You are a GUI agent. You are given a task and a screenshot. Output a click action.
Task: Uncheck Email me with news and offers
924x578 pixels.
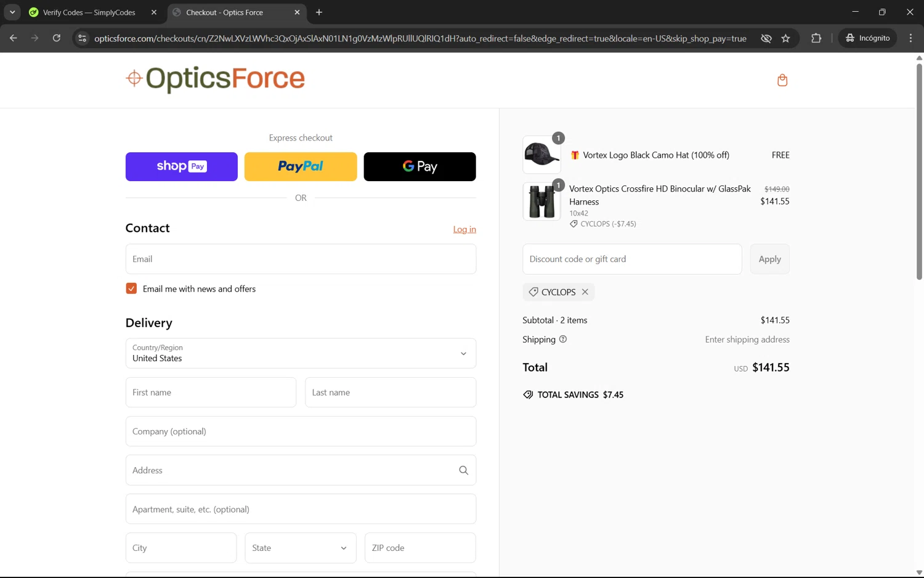point(131,288)
